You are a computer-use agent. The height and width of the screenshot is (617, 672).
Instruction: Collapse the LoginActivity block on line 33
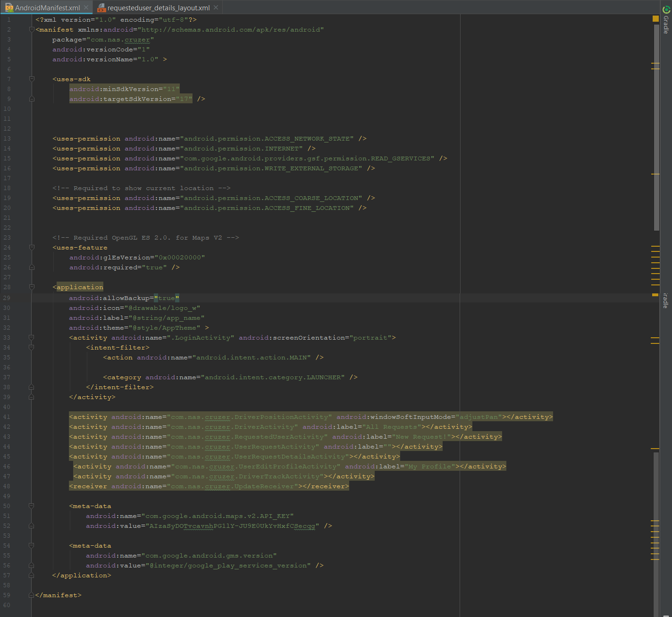tap(32, 337)
